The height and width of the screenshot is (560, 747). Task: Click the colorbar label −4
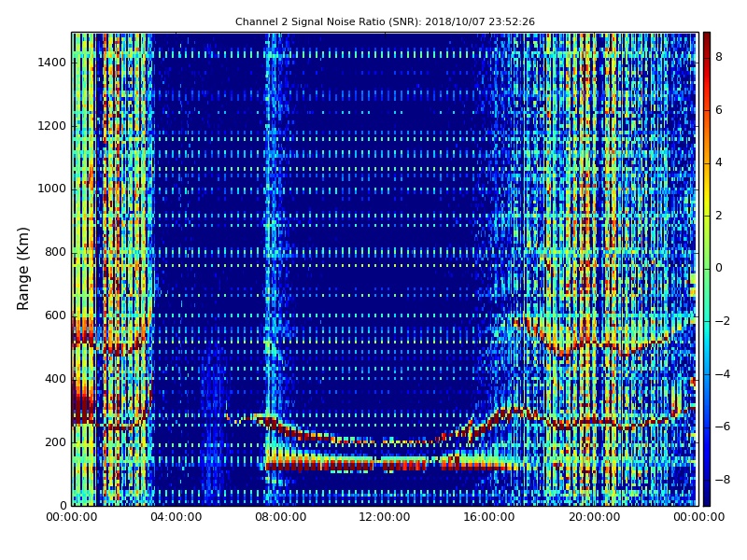(723, 374)
